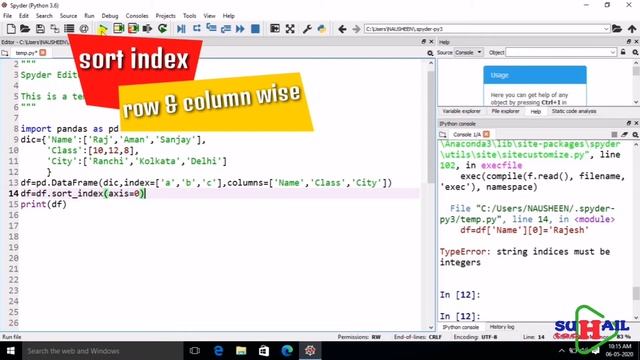Maximize current pane icon
Viewport: 640px width, 360px height.
275,29
